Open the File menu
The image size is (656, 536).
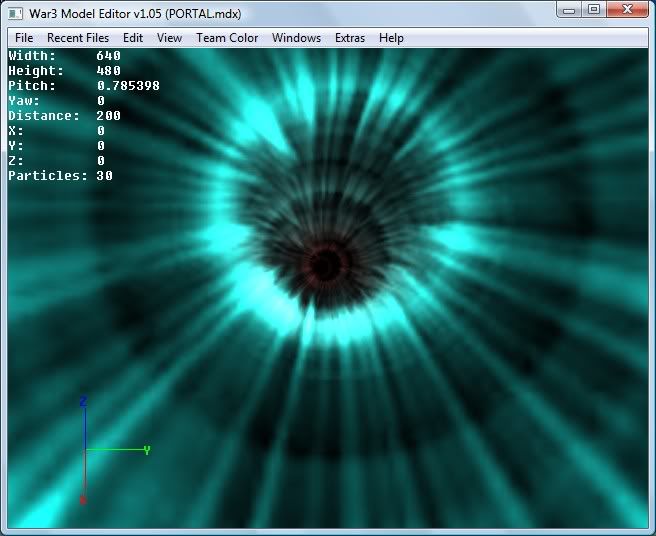(x=24, y=38)
